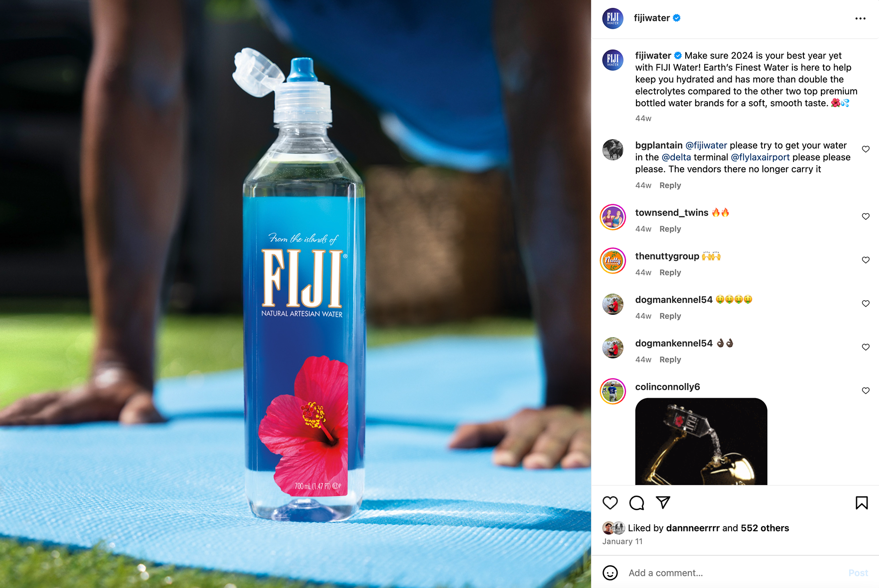Screen dimensions: 879x588
Task: Open the emoji picker smiley icon
Action: click(610, 573)
